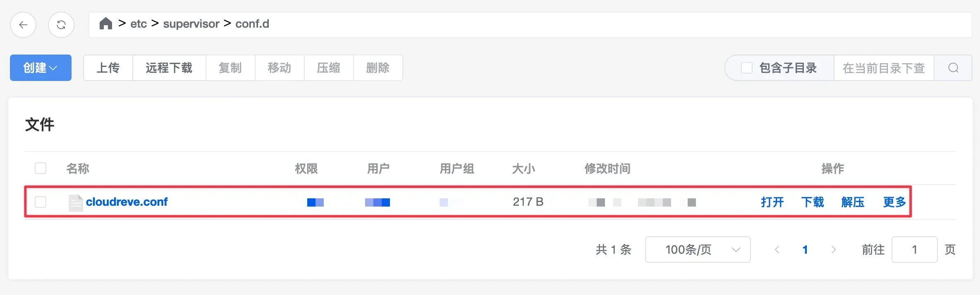Check the cloudreve.conf row checkbox
This screenshot has height=295, width=980.
pyautogui.click(x=41, y=202)
